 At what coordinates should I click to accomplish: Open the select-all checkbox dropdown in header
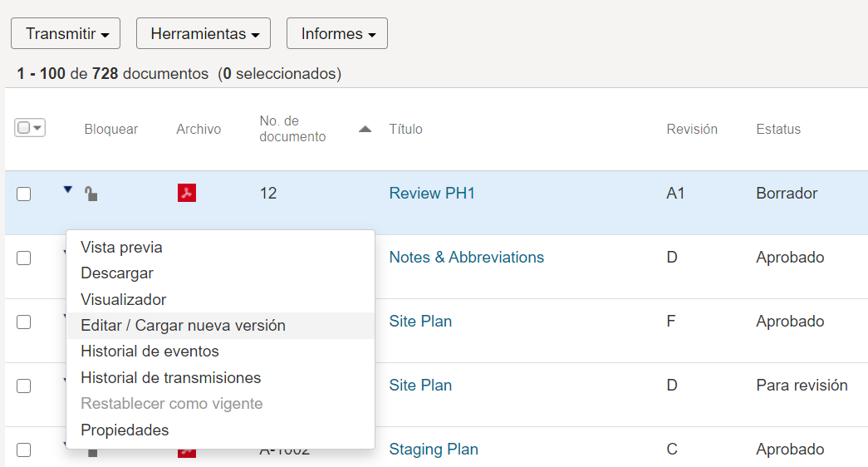click(x=30, y=128)
